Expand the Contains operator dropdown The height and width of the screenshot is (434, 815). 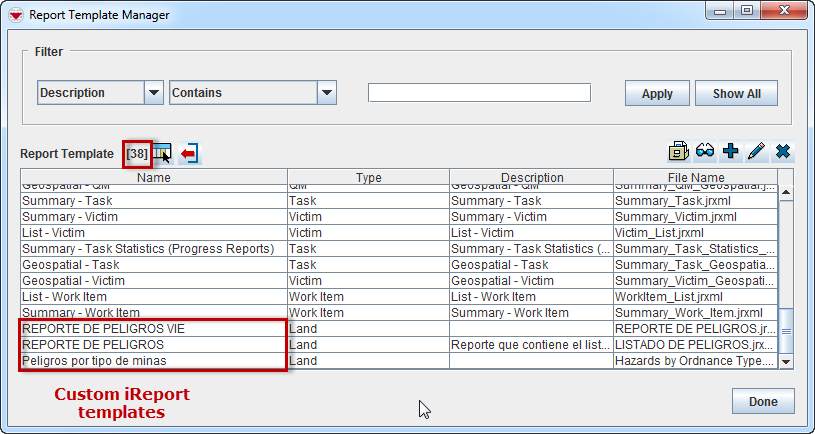tap(326, 93)
